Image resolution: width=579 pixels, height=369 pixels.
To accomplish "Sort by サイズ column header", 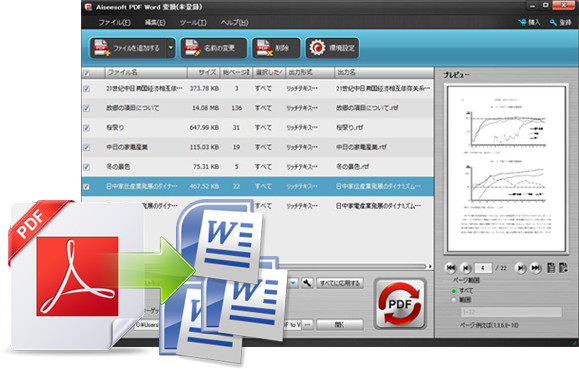I will 203,72.
